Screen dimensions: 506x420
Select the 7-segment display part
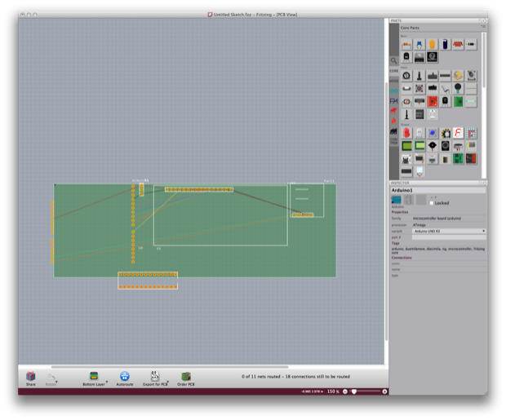[458, 133]
